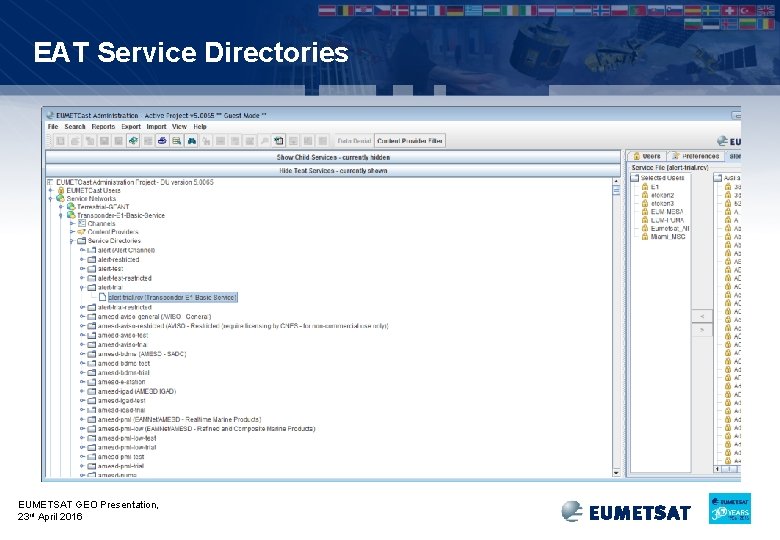
Task: Switch to the Users tab
Action: [x=647, y=156]
